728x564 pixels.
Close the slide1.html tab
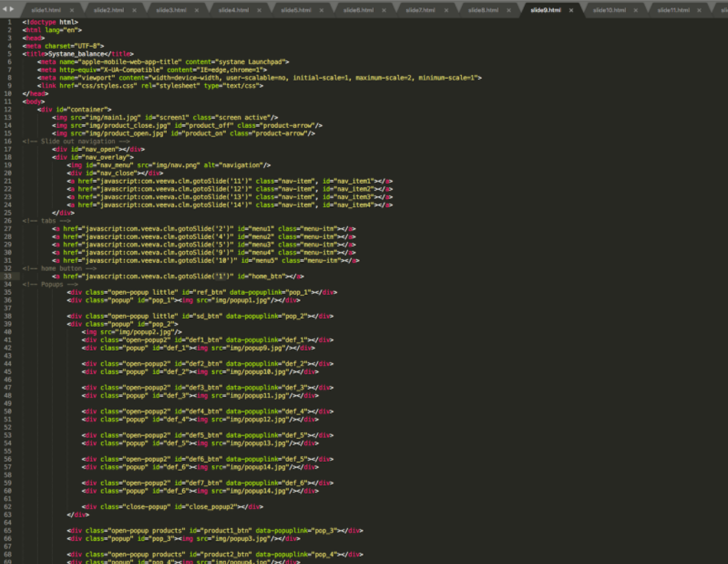[72, 10]
